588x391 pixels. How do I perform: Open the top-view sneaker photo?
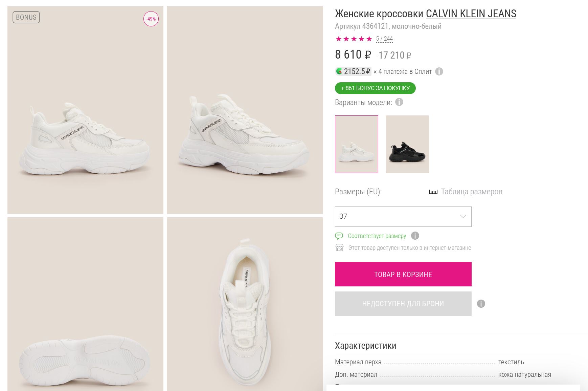coord(245,304)
